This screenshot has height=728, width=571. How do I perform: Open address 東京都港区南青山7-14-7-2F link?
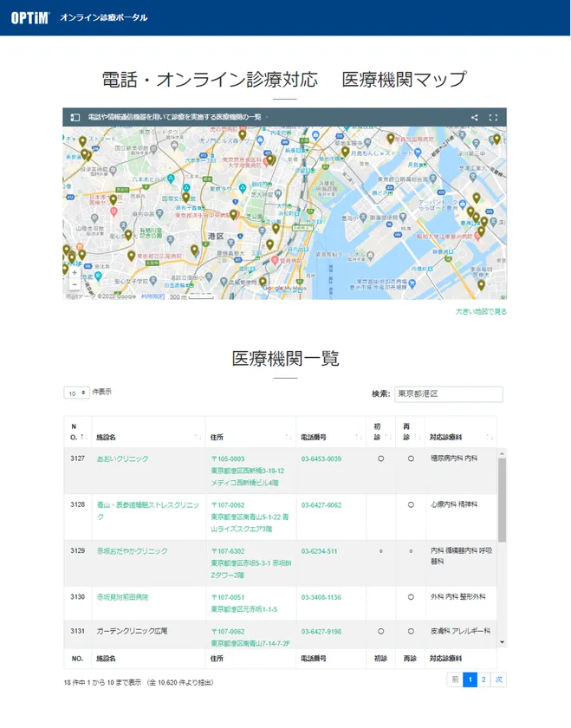[x=250, y=643]
